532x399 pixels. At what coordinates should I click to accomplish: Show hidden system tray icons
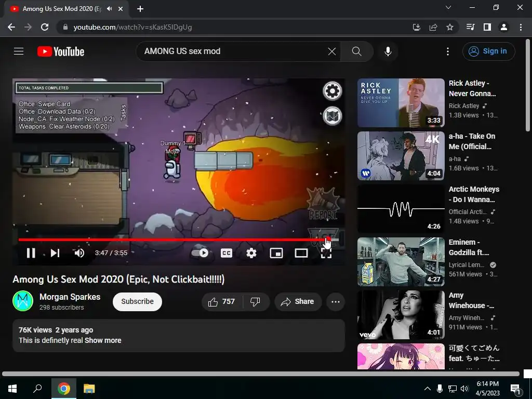(428, 389)
